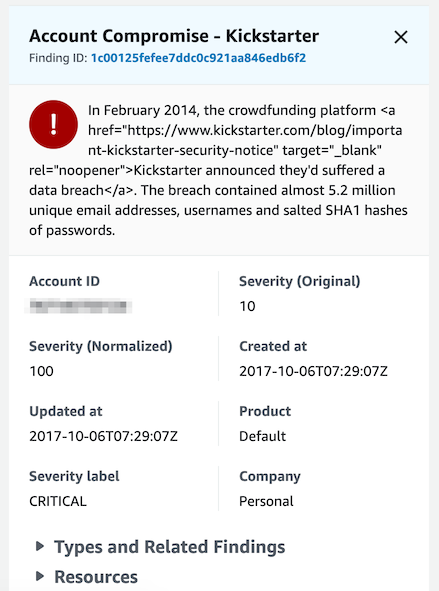Screen dimensions: 439x591
Task: Click the Account ID field label
Action: (64, 281)
